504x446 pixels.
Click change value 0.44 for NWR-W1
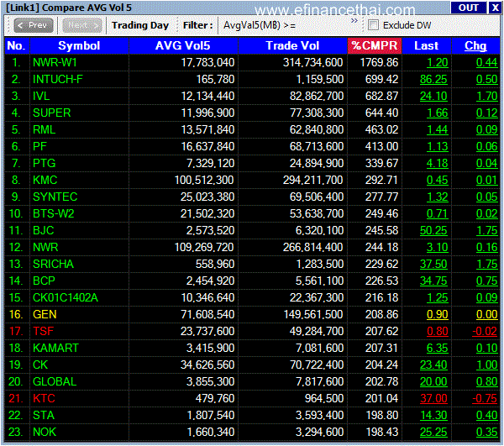pyautogui.click(x=486, y=62)
